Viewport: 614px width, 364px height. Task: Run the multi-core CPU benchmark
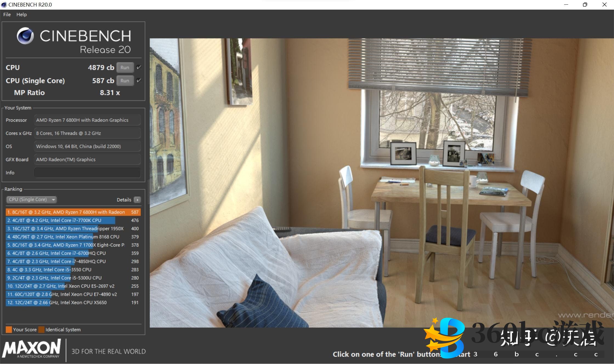coord(125,67)
